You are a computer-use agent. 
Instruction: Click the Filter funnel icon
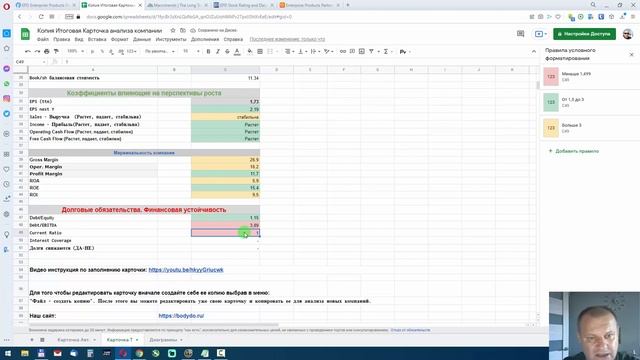tap(371, 51)
